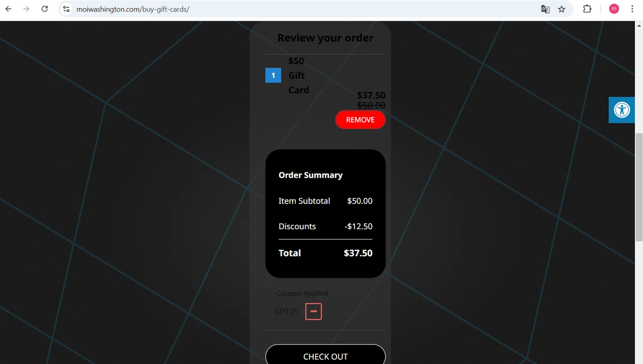Open the accessibility tools widget
This screenshot has width=643, height=364.
tap(622, 110)
